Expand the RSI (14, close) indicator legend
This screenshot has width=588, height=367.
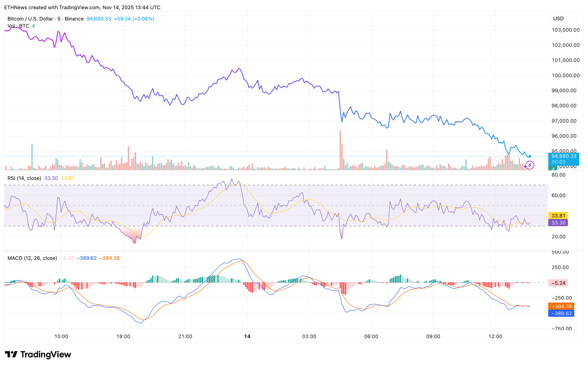[x=24, y=178]
